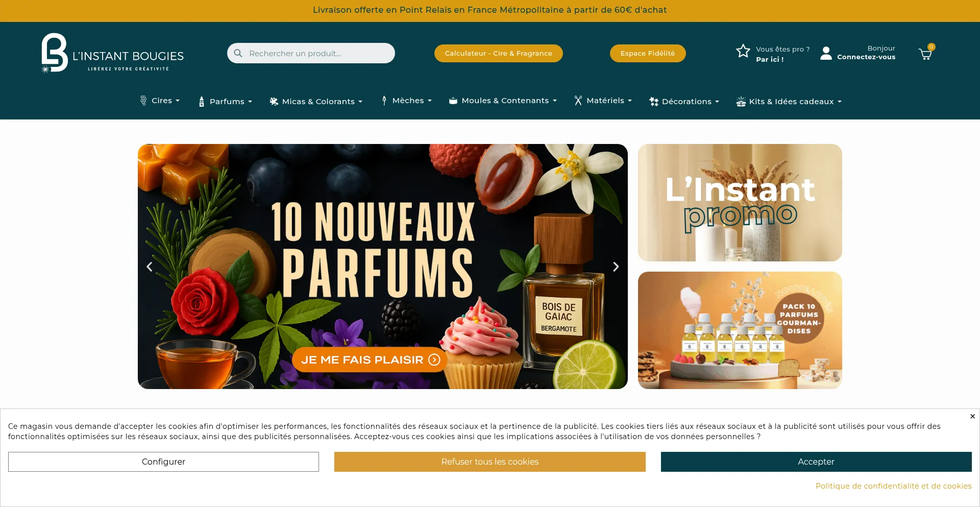This screenshot has width=980, height=507.
Task: Click the Rechercher un produit search field
Action: 311,53
